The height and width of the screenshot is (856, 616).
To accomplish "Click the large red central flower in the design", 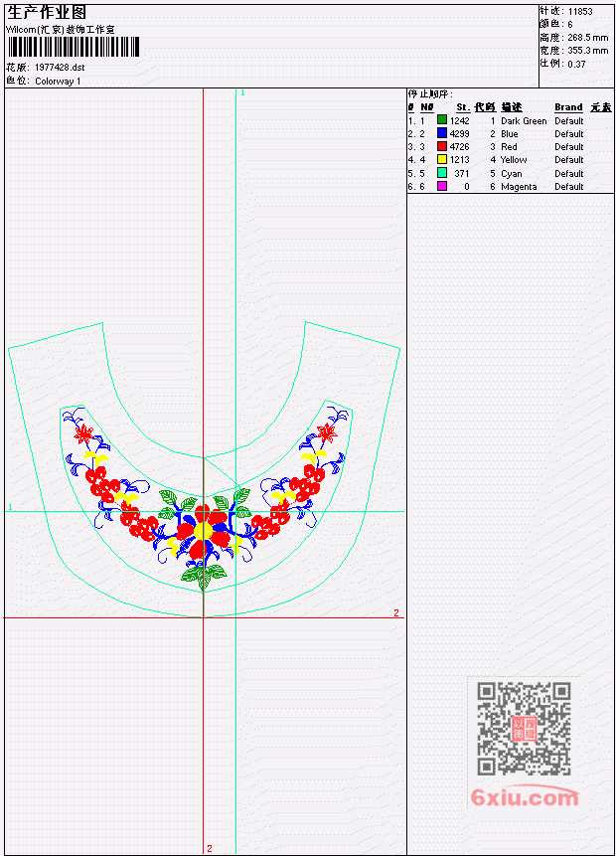I will [203, 532].
